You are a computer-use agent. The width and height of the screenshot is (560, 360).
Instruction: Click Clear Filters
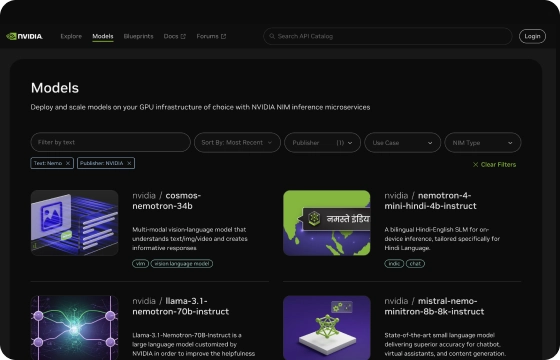494,165
